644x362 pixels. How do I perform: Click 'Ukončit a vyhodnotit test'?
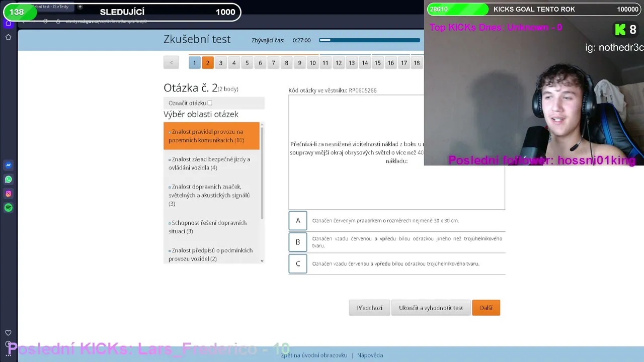(431, 308)
